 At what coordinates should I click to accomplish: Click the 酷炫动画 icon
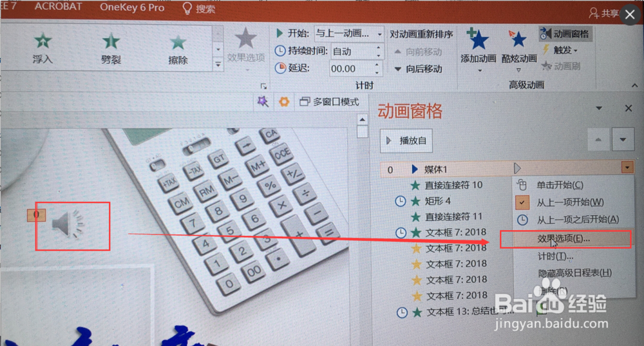(x=518, y=40)
